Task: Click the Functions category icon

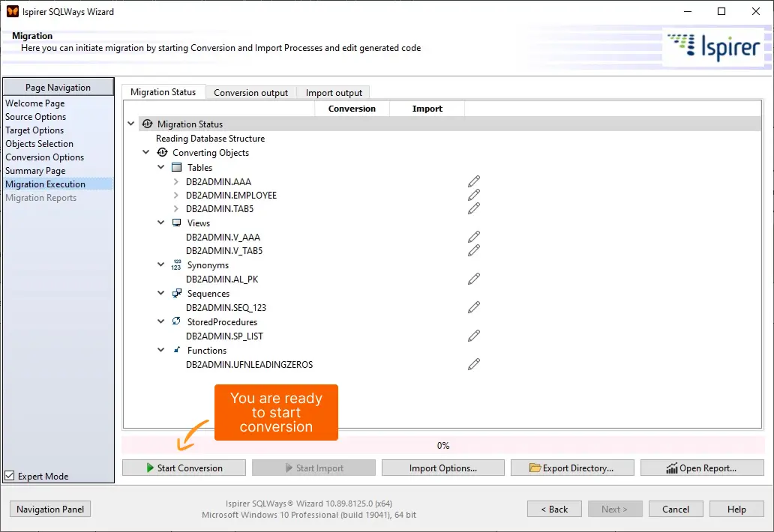Action: click(176, 350)
